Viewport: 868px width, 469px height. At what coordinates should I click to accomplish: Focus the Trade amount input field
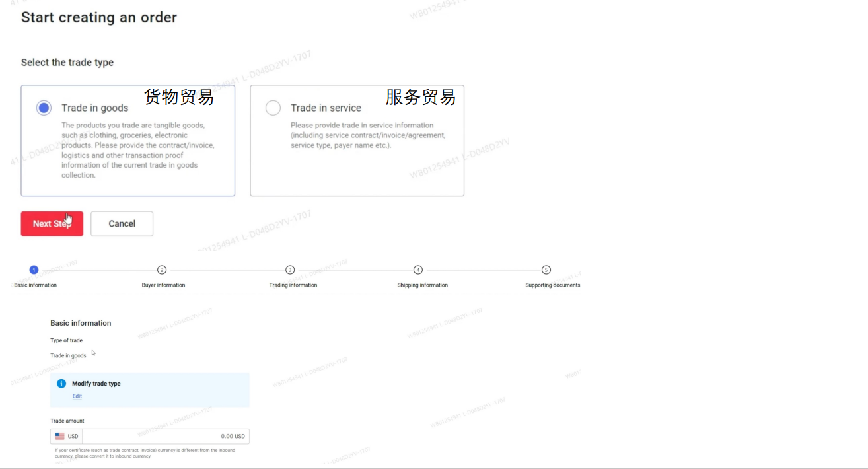[x=165, y=437]
